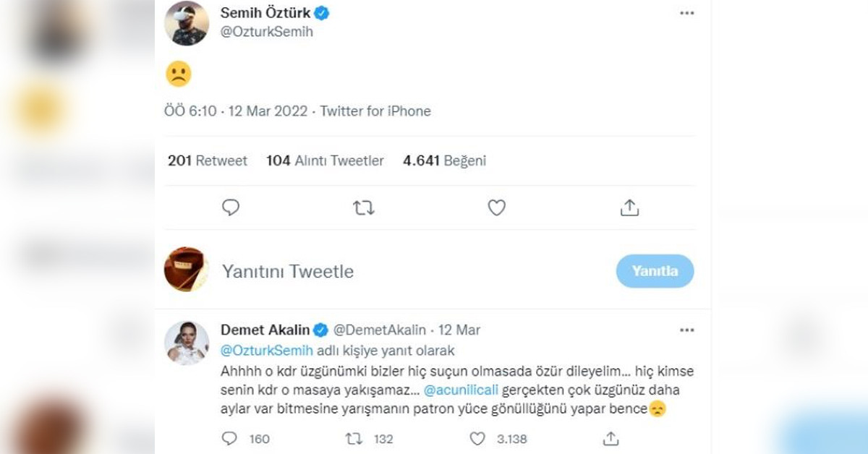
Task: Open Demet Akalin's profile avatar
Action: click(x=187, y=343)
